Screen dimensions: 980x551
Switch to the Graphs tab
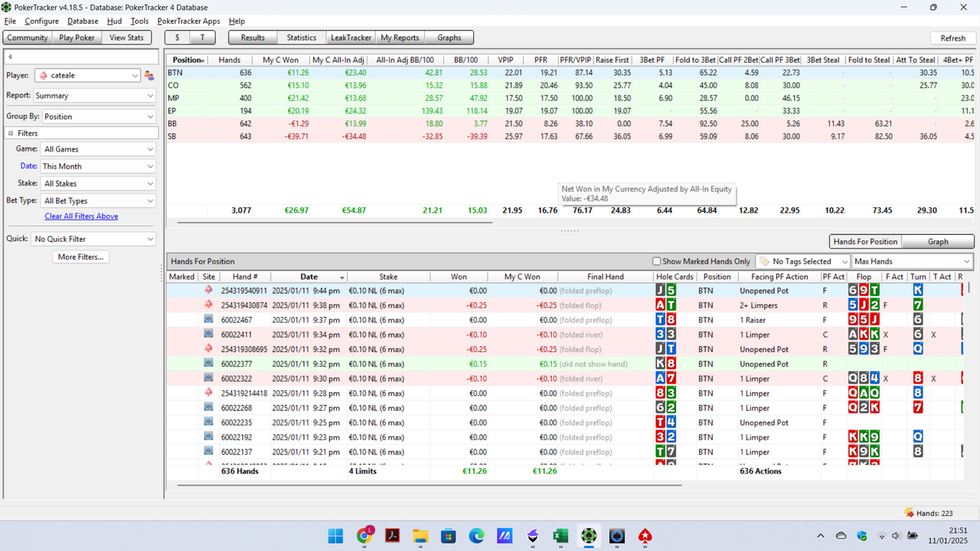coord(449,37)
